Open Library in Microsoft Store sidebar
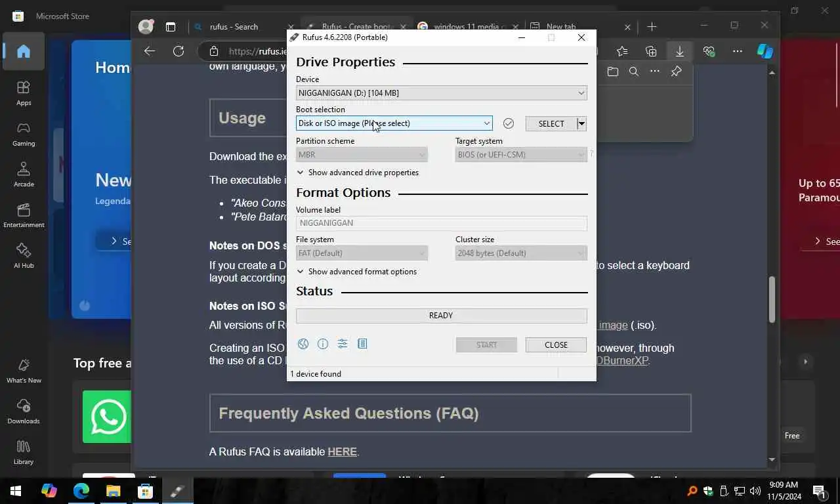This screenshot has width=840, height=504. 24,452
